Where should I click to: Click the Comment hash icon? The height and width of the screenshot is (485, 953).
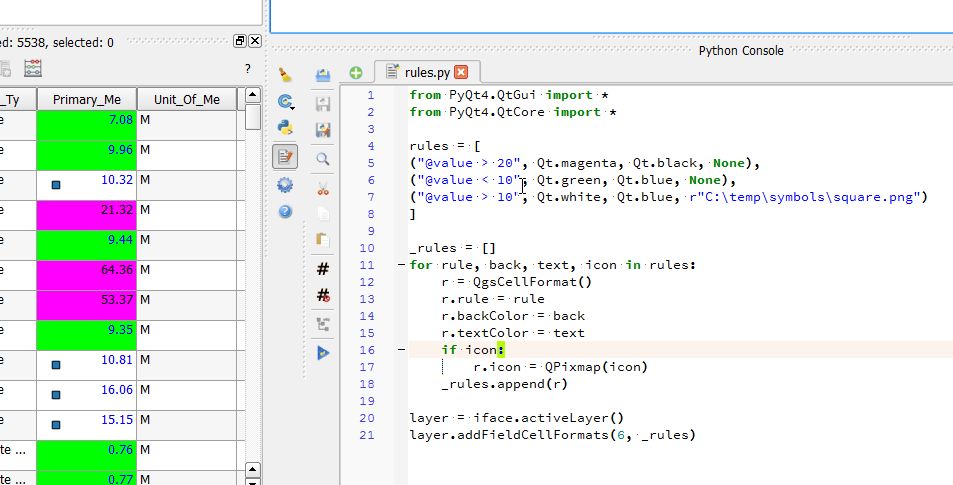323,269
